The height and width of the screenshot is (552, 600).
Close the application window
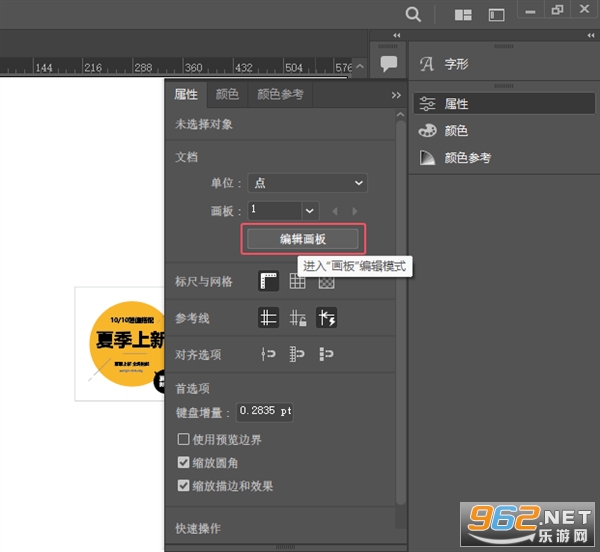584,9
